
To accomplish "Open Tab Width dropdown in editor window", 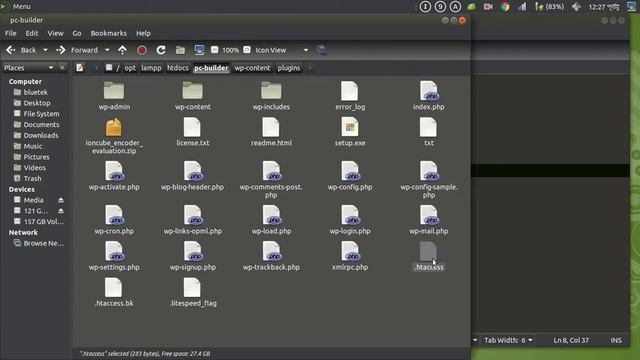I will [x=508, y=340].
